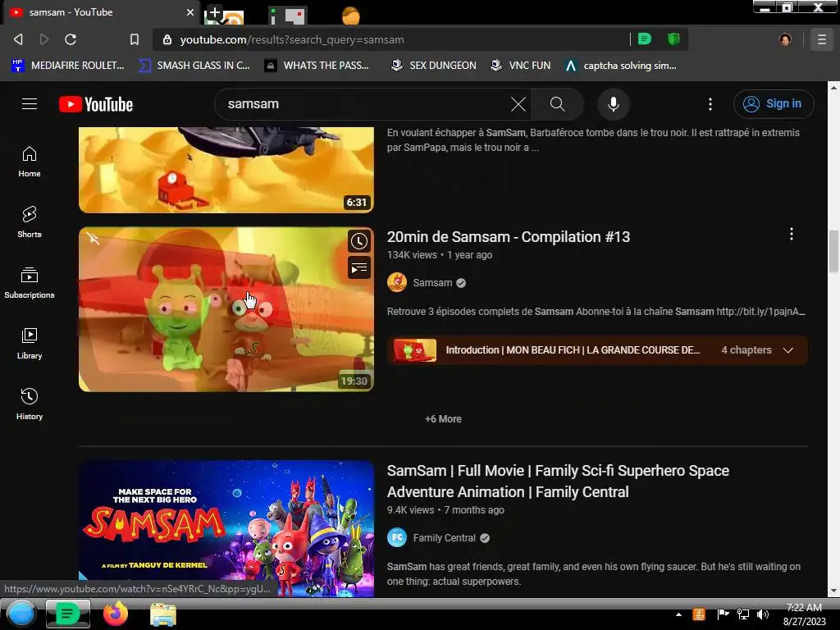Screen dimensions: 840x630
Task: Click the address bar URL
Action: (x=292, y=39)
